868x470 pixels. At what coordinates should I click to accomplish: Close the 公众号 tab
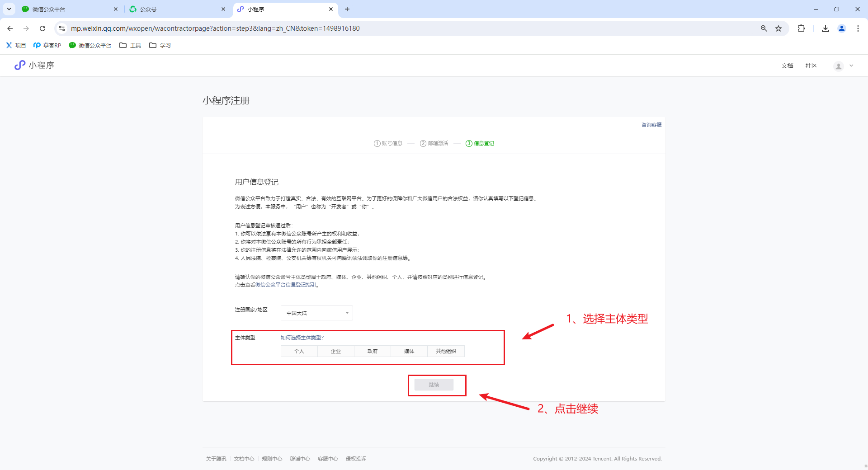tap(223, 9)
